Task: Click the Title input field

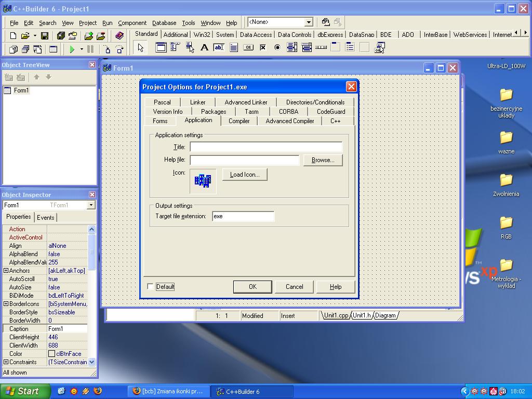Action: [266, 147]
